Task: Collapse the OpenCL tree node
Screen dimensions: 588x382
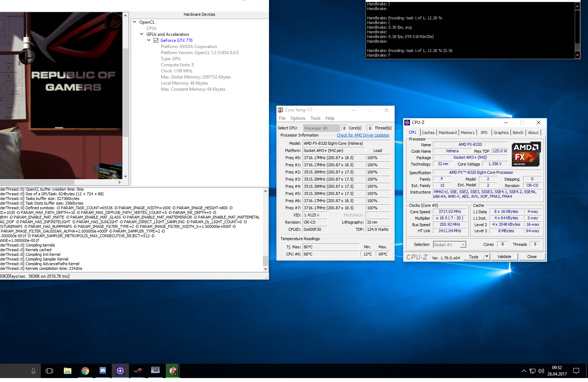Action: 135,22
